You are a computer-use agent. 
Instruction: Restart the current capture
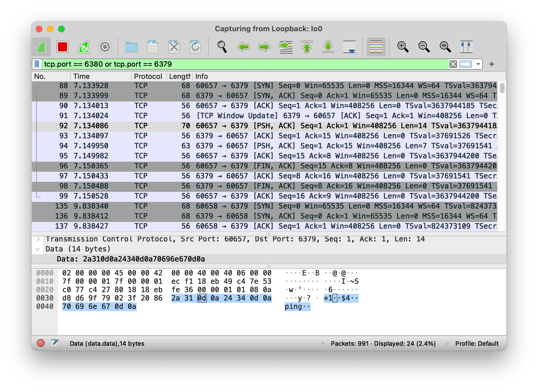(x=84, y=47)
